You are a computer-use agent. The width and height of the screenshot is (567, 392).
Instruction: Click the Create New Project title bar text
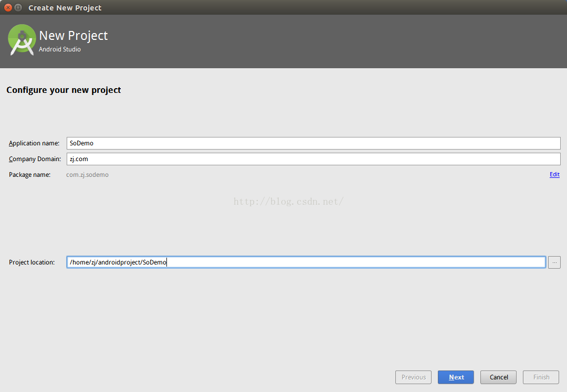click(65, 7)
